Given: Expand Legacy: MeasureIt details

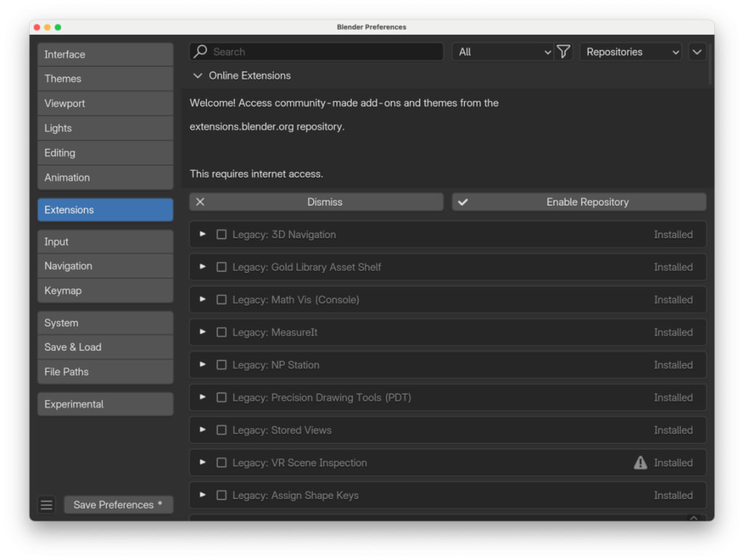Looking at the screenshot, I should [203, 332].
